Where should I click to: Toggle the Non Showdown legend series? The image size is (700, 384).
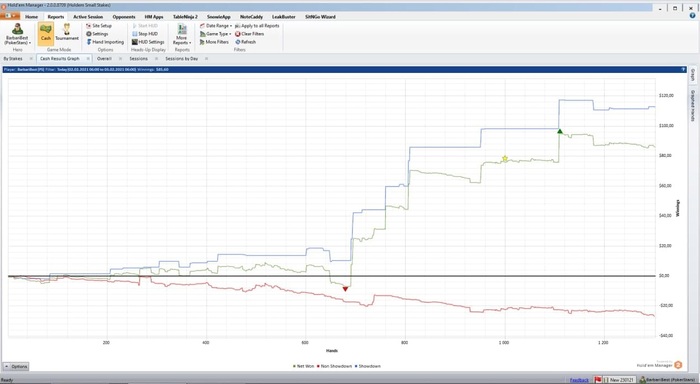[x=334, y=366]
